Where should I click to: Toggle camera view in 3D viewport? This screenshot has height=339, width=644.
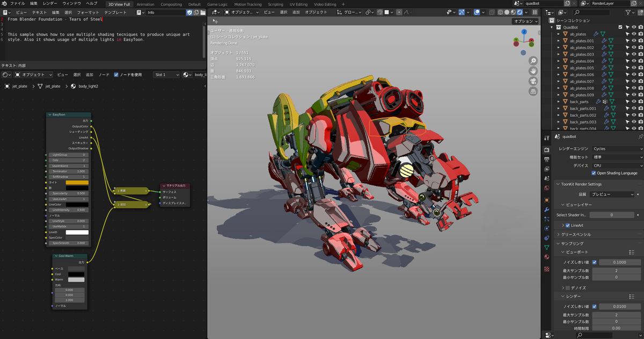pos(533,81)
